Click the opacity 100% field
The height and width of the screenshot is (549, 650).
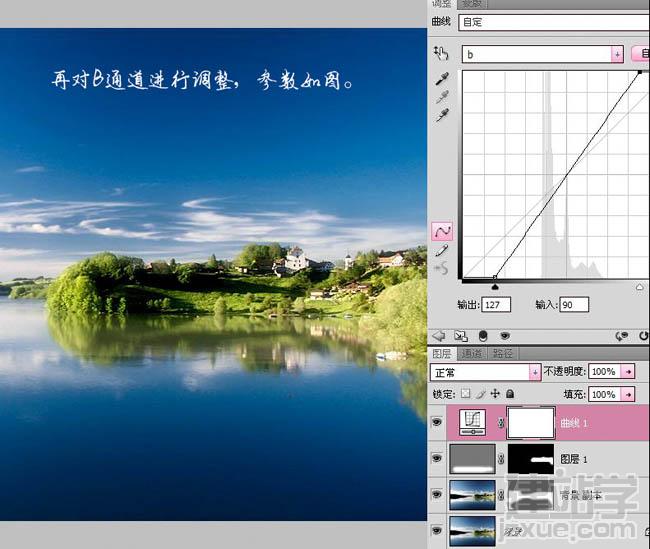(604, 372)
